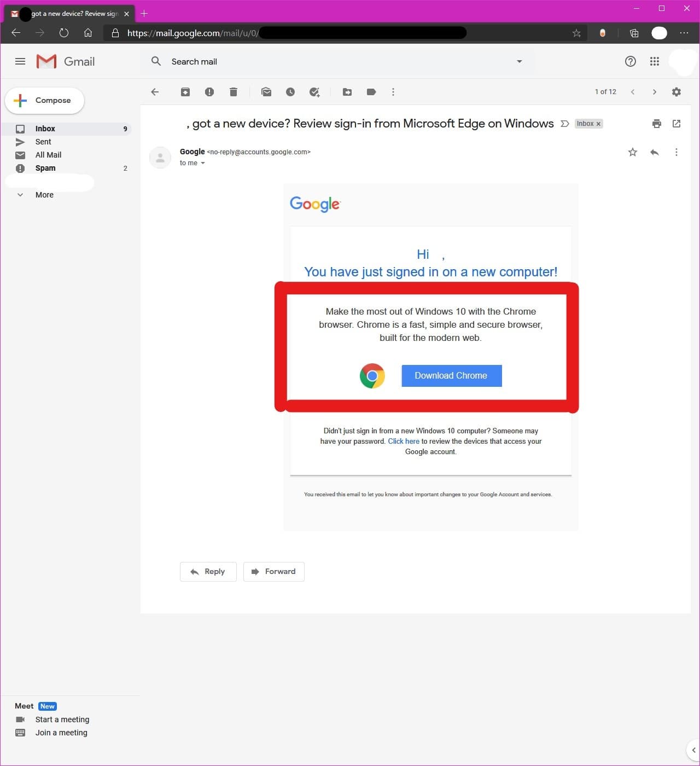The height and width of the screenshot is (766, 700).
Task: Mark the email as unread
Action: [266, 92]
